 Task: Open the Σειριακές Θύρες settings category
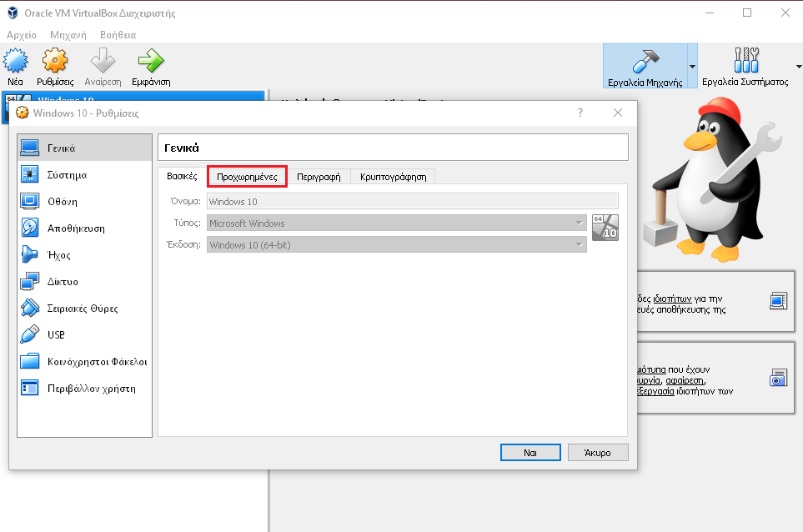84,308
